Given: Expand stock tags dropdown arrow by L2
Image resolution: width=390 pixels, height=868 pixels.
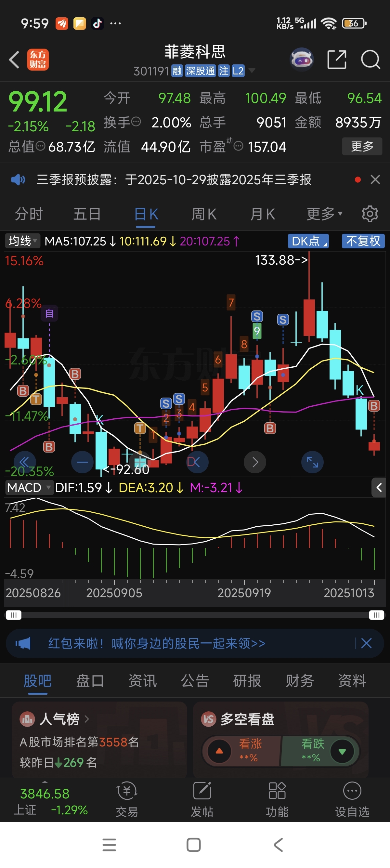Looking at the screenshot, I should [252, 71].
